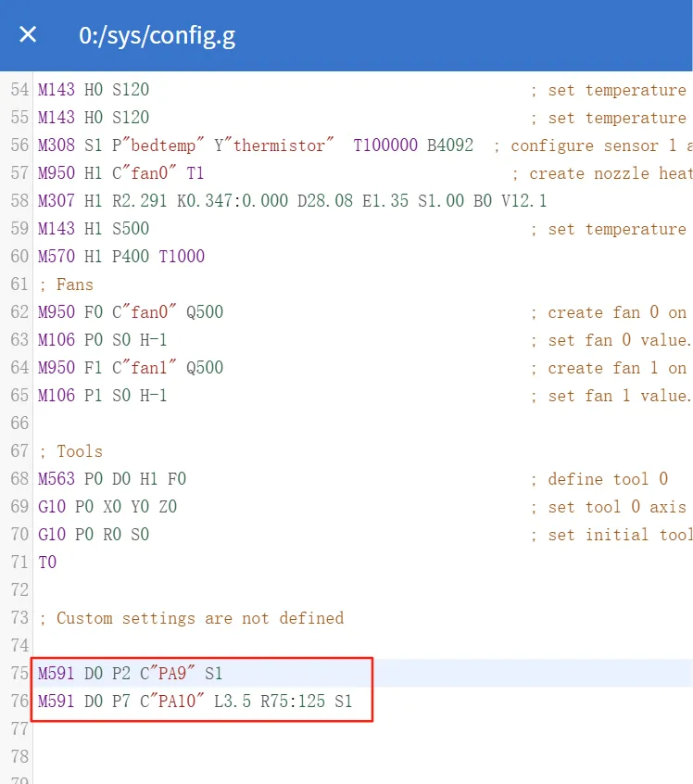Click line number 75 in the gutter

coord(19,674)
